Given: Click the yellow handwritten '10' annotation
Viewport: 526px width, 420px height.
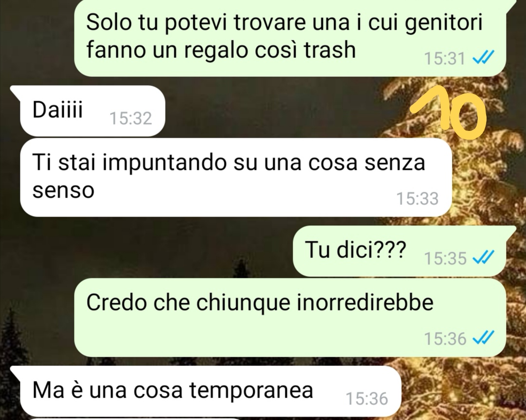Looking at the screenshot, I should pyautogui.click(x=449, y=112).
